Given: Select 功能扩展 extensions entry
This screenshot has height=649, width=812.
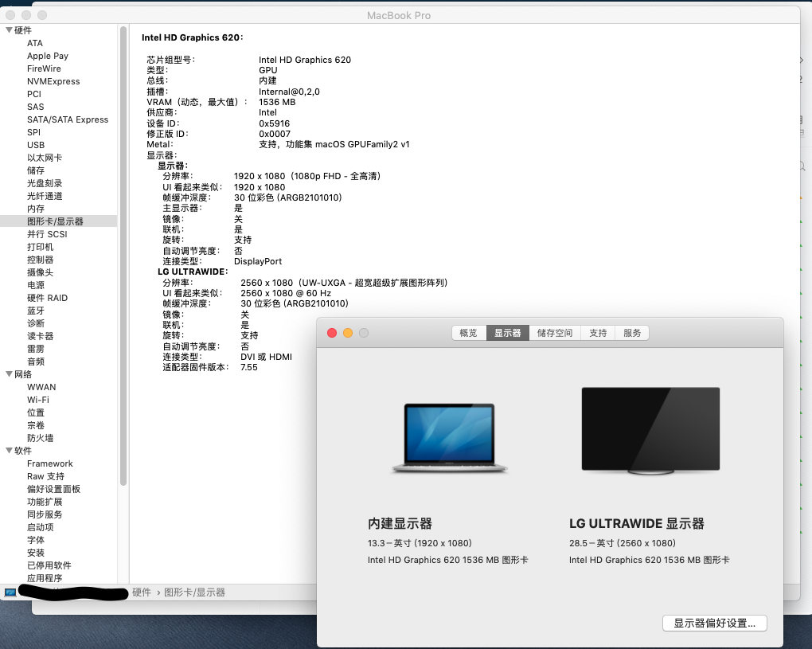Looking at the screenshot, I should [45, 502].
